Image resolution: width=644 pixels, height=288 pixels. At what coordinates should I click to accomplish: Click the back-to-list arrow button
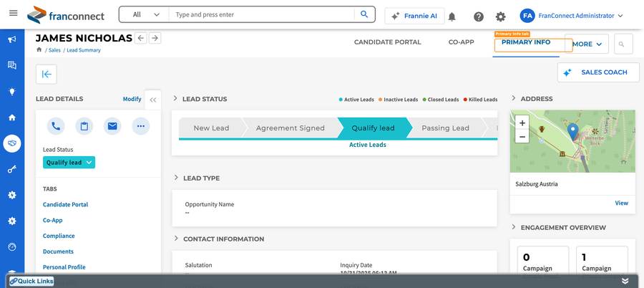[x=47, y=74]
